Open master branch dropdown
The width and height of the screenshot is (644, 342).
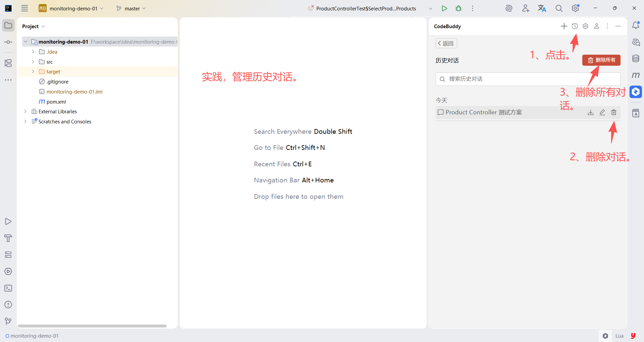[x=131, y=8]
